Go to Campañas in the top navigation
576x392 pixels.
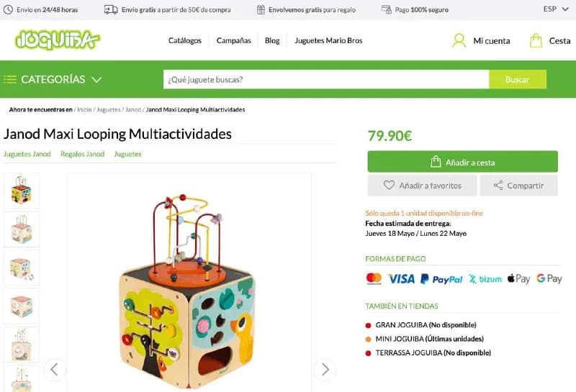233,40
